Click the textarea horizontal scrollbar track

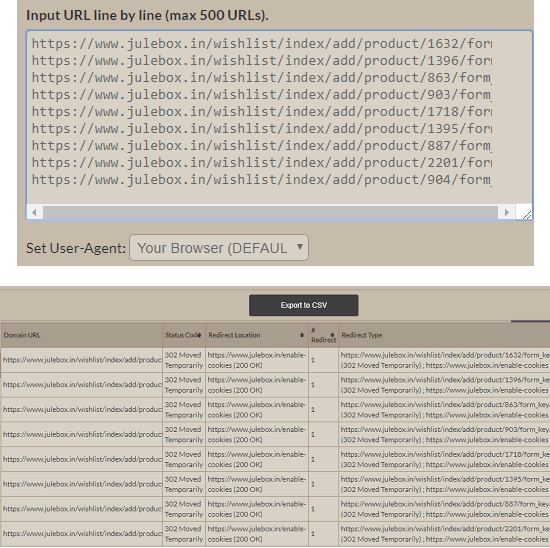pyautogui.click(x=270, y=212)
